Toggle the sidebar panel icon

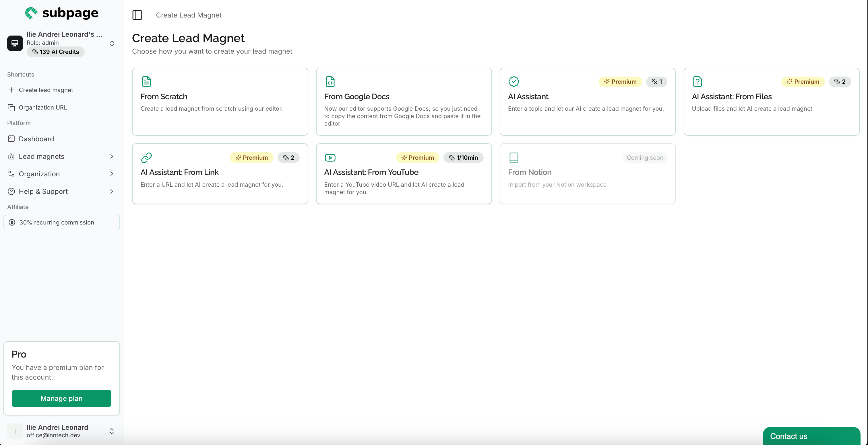[x=137, y=15]
